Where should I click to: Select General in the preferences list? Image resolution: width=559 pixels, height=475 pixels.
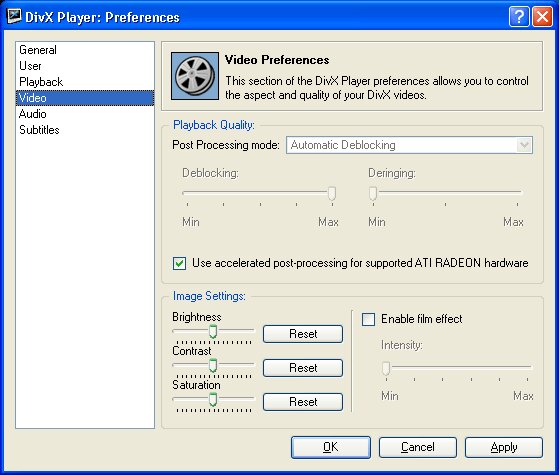pyautogui.click(x=38, y=50)
